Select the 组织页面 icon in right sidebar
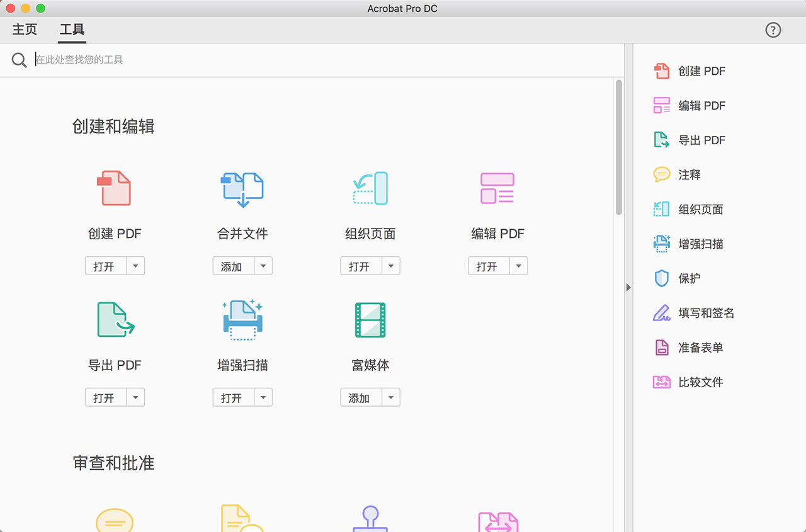 pyautogui.click(x=662, y=209)
